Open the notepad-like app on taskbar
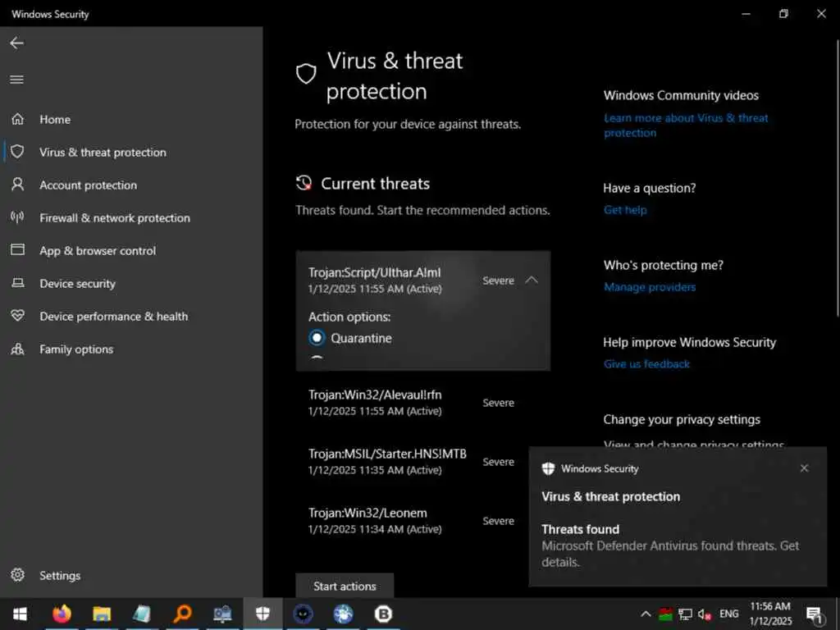 (x=142, y=614)
